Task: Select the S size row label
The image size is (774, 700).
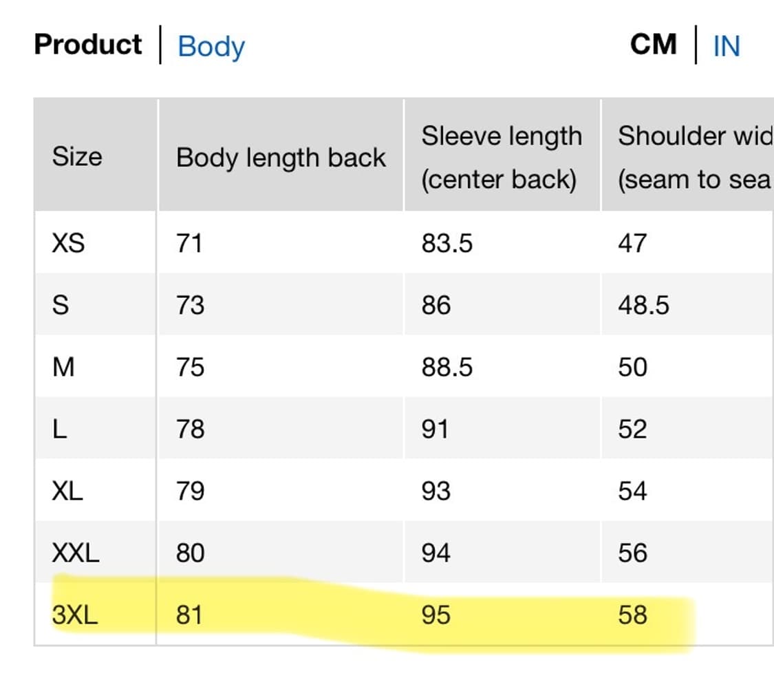Action: (x=61, y=305)
